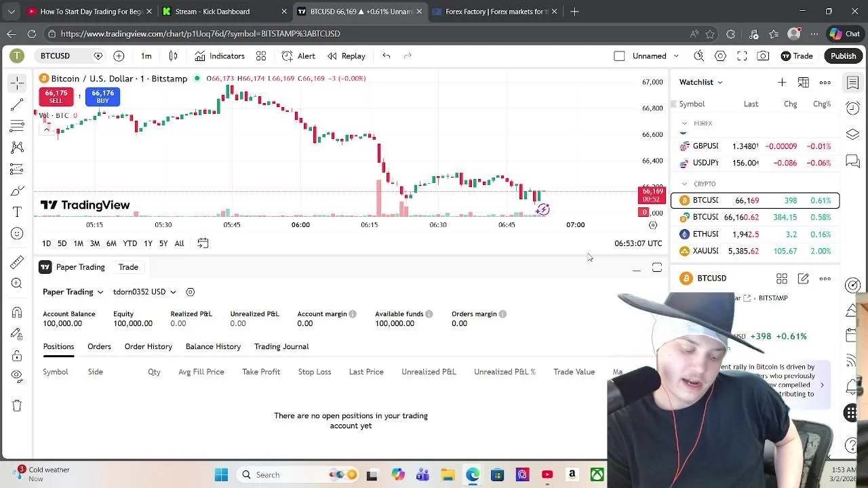Select the brush drawing tool
Image resolution: width=868 pixels, height=488 pixels.
(17, 191)
